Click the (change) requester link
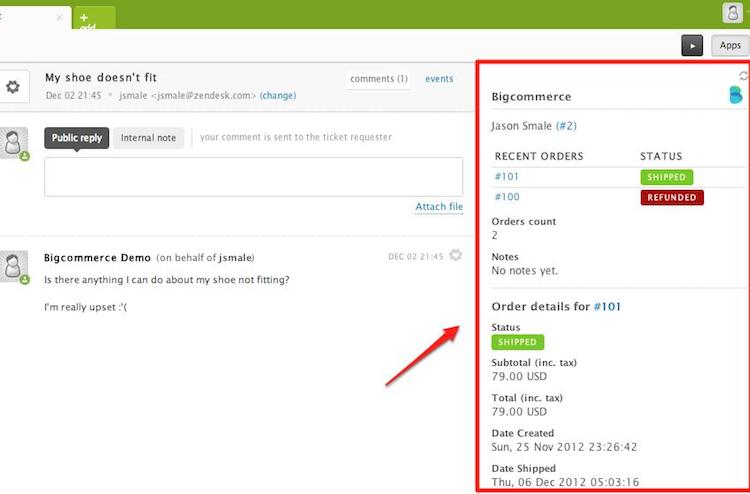This screenshot has width=750, height=494. point(278,96)
